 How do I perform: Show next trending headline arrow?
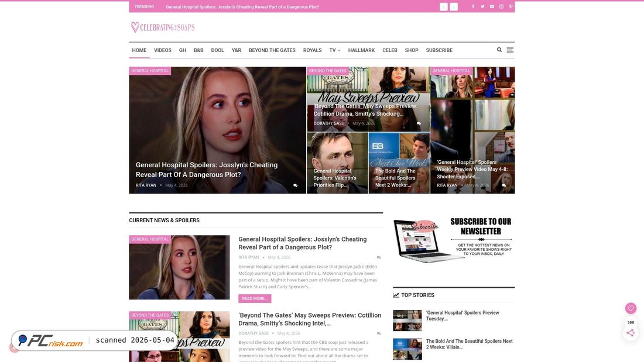click(453, 7)
